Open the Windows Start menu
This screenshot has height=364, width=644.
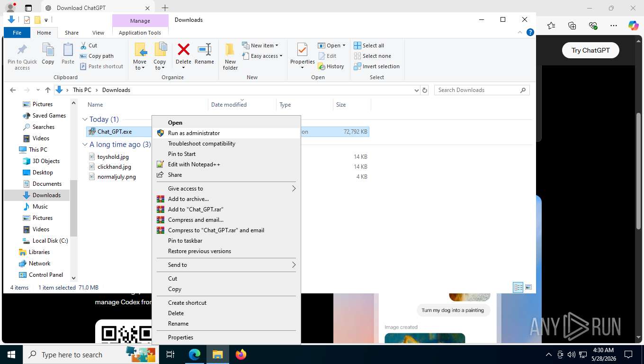[11, 355]
